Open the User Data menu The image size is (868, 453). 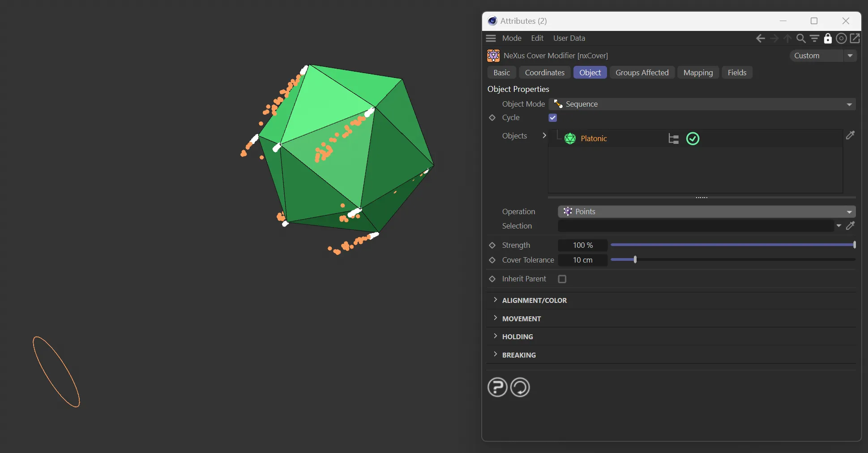pyautogui.click(x=569, y=39)
